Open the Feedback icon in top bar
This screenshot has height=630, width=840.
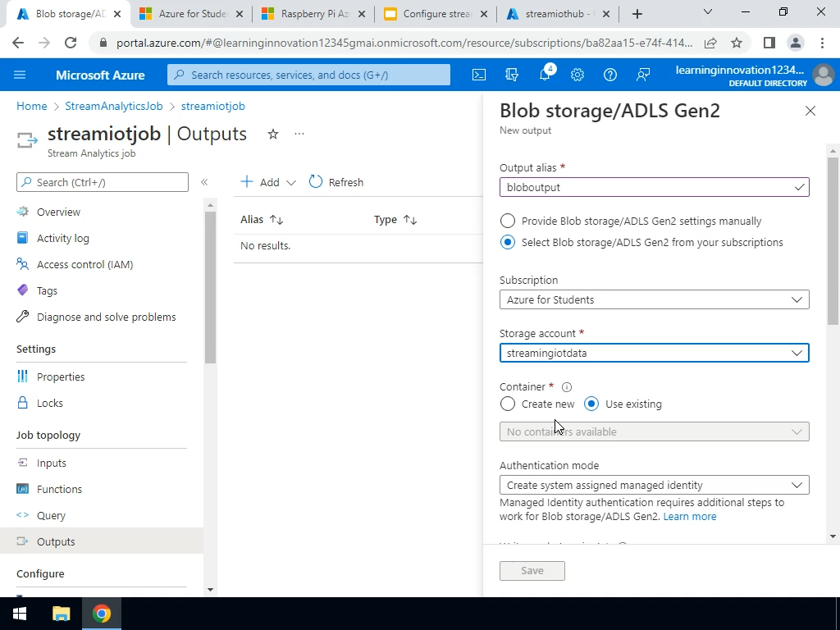click(x=643, y=75)
